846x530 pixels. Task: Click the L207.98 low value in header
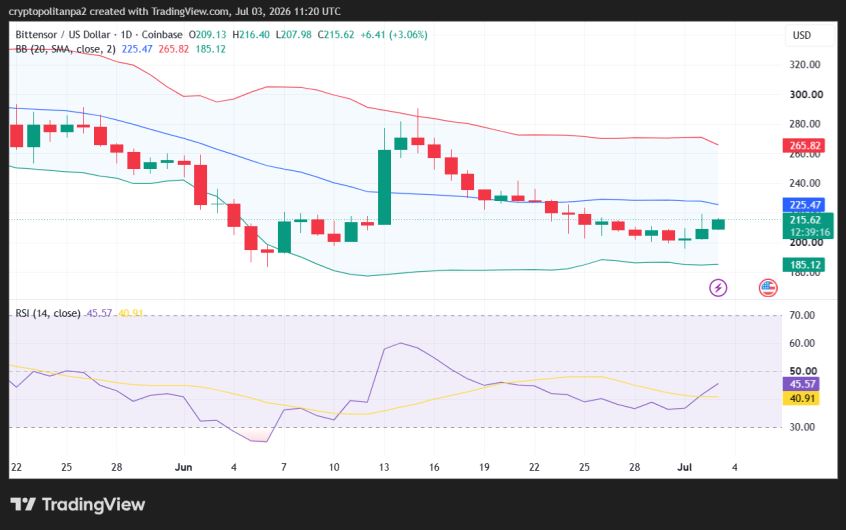294,35
